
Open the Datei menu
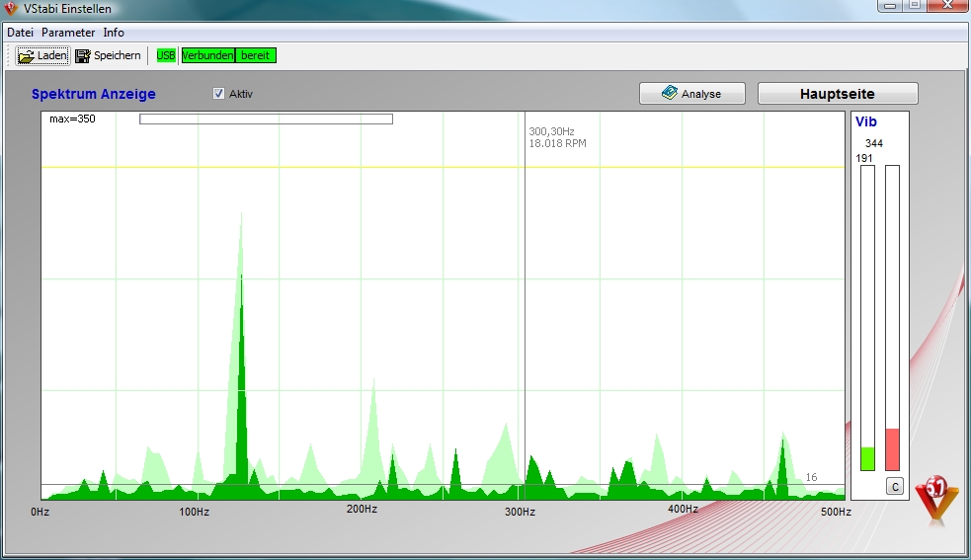(20, 33)
